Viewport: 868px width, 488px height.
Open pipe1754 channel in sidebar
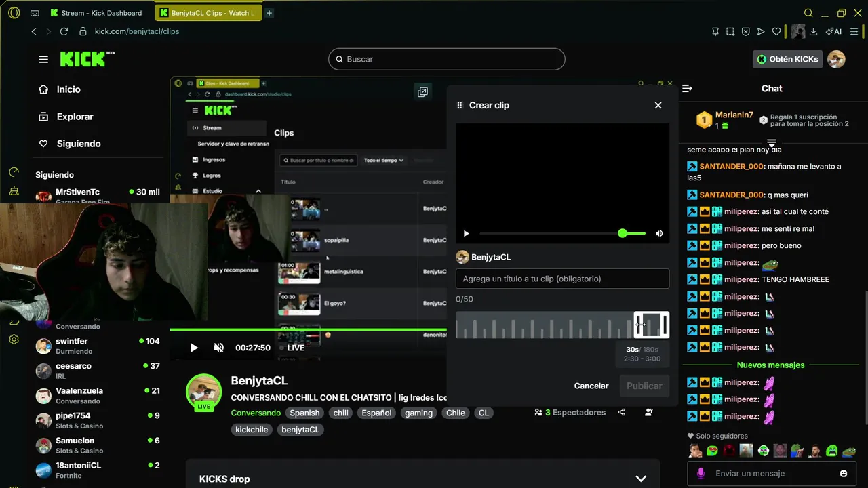[98, 420]
